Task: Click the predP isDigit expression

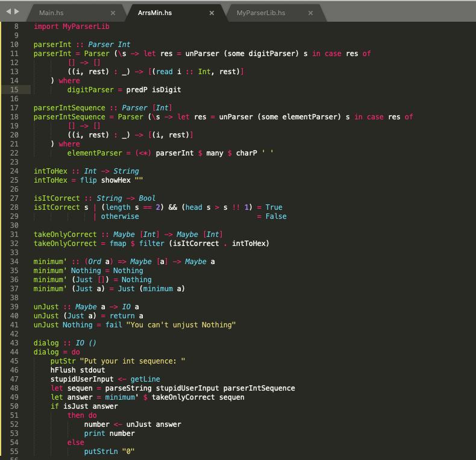Action: pos(154,90)
